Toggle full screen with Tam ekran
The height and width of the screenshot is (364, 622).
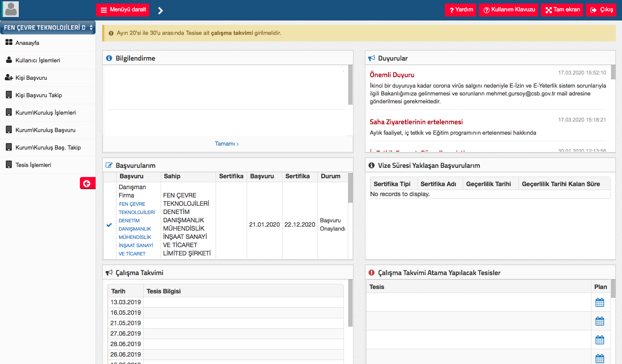pyautogui.click(x=562, y=10)
